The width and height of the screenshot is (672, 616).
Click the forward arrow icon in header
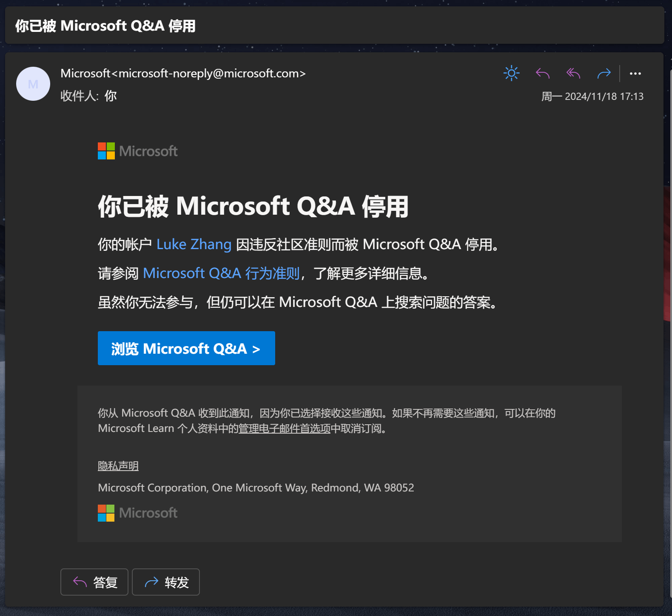point(604,73)
